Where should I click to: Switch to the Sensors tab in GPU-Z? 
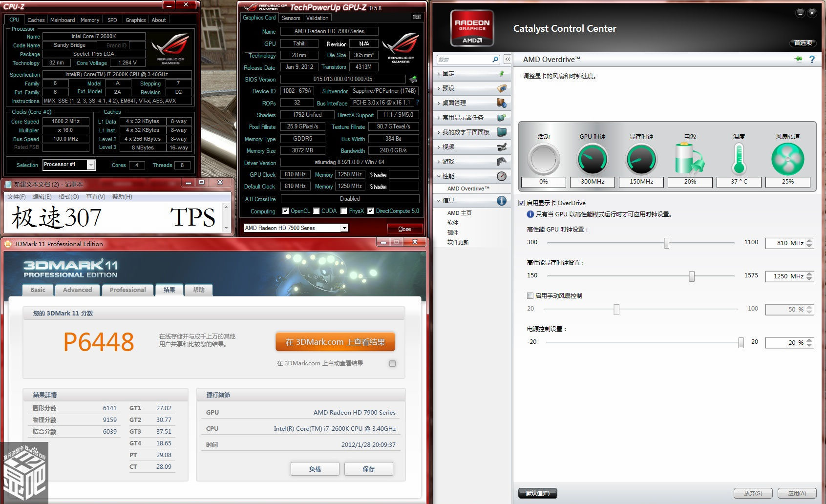[291, 18]
